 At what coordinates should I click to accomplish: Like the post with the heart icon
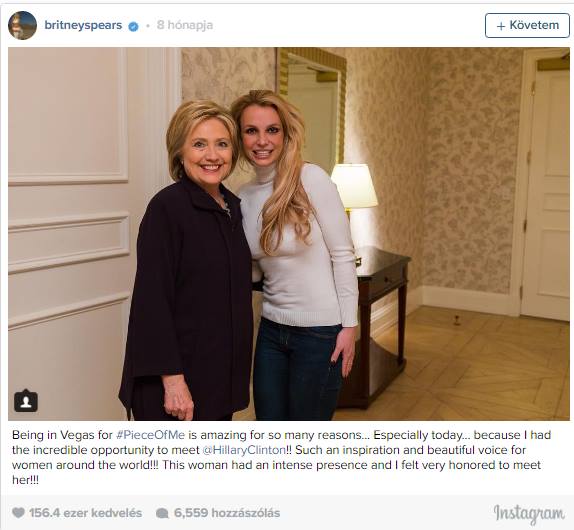tap(18, 513)
